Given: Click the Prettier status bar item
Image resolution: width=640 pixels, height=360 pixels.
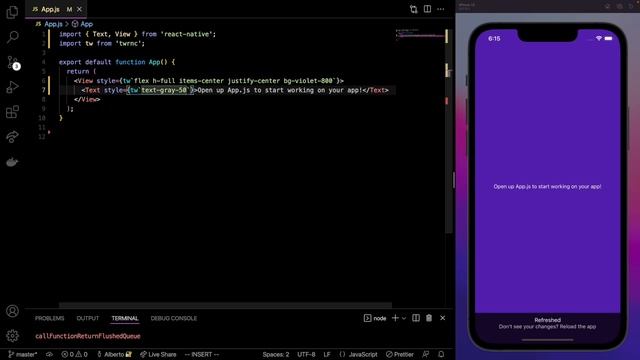Looking at the screenshot, I should tap(400, 354).
